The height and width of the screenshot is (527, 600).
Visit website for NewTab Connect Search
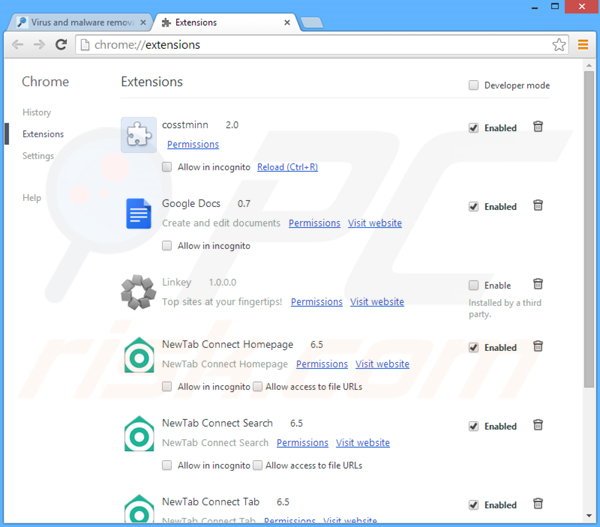point(363,442)
